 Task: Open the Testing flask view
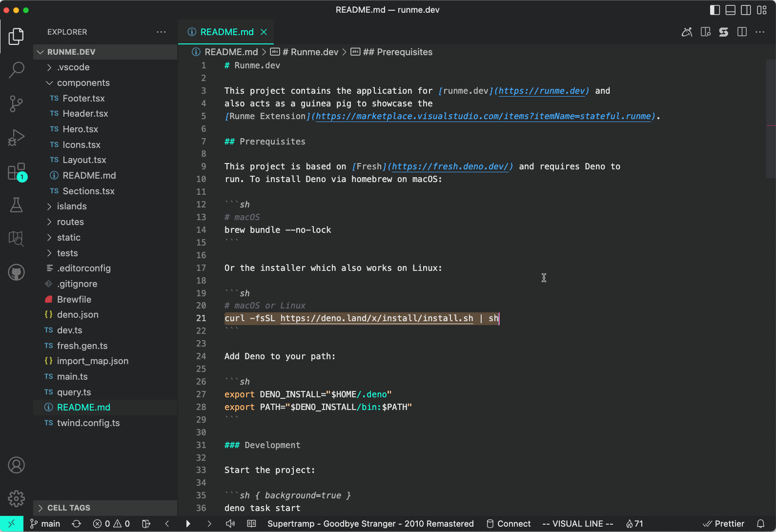pos(16,205)
